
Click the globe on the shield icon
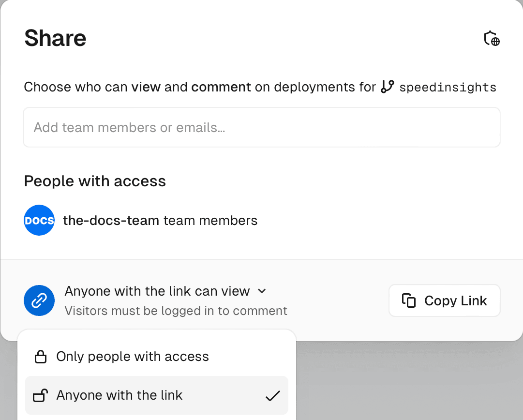click(494, 42)
